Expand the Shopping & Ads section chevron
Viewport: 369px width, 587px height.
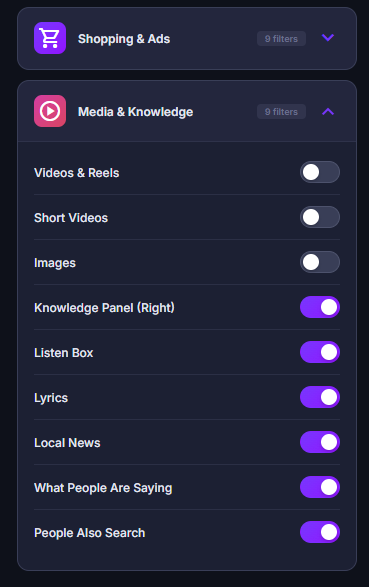[x=328, y=38]
